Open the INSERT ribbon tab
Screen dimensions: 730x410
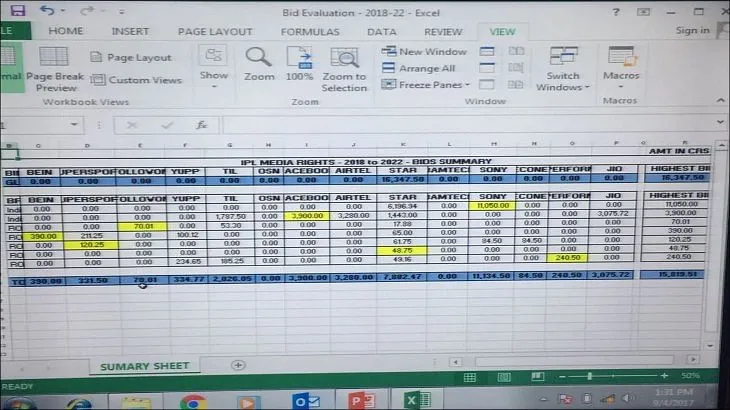coord(130,32)
